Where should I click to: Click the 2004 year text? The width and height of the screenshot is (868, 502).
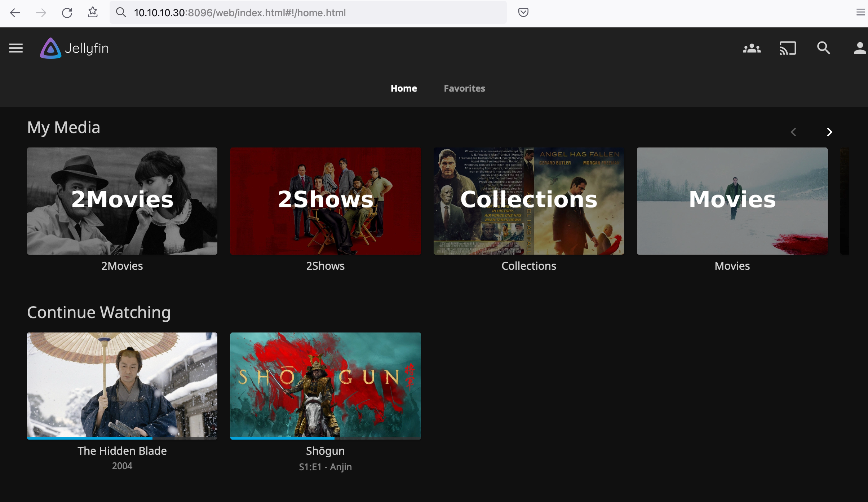[x=122, y=466]
